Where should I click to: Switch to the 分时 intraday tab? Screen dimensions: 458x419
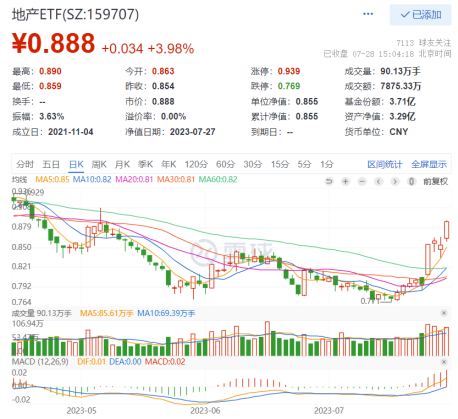pyautogui.click(x=25, y=164)
